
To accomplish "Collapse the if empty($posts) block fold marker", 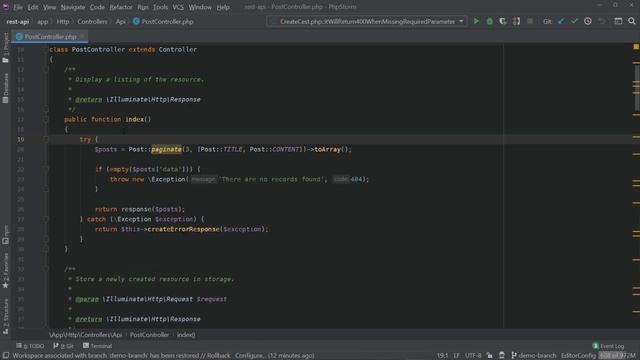I will pos(46,169).
